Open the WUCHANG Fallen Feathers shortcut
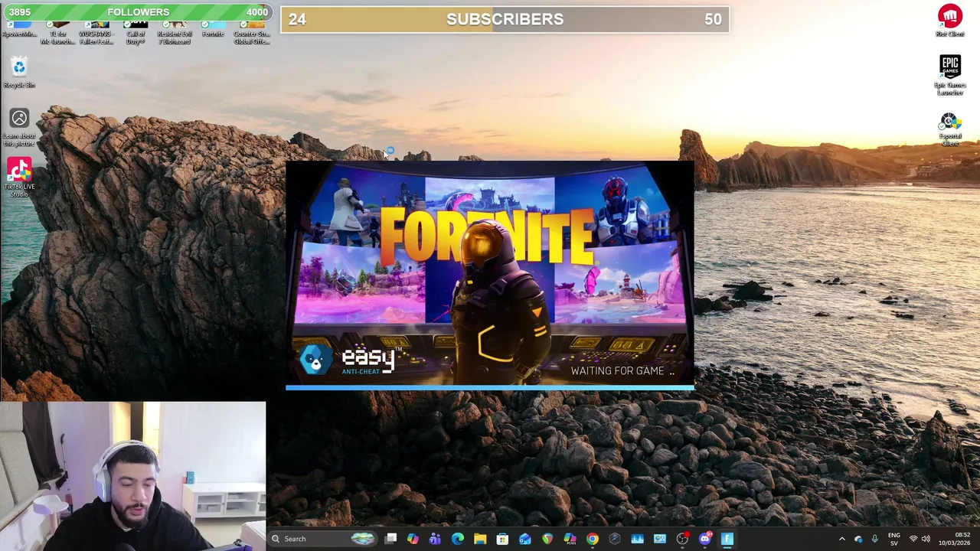The height and width of the screenshot is (551, 980). [x=96, y=34]
